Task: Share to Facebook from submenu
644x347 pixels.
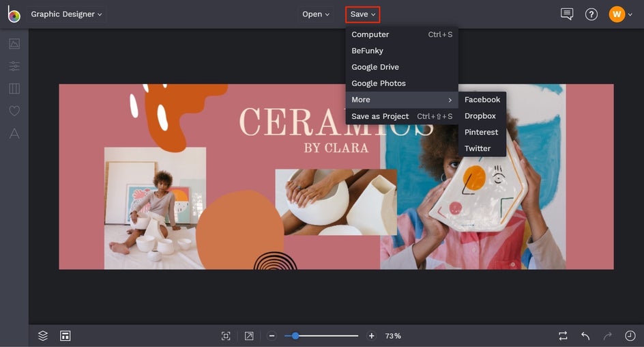Action: [x=482, y=100]
